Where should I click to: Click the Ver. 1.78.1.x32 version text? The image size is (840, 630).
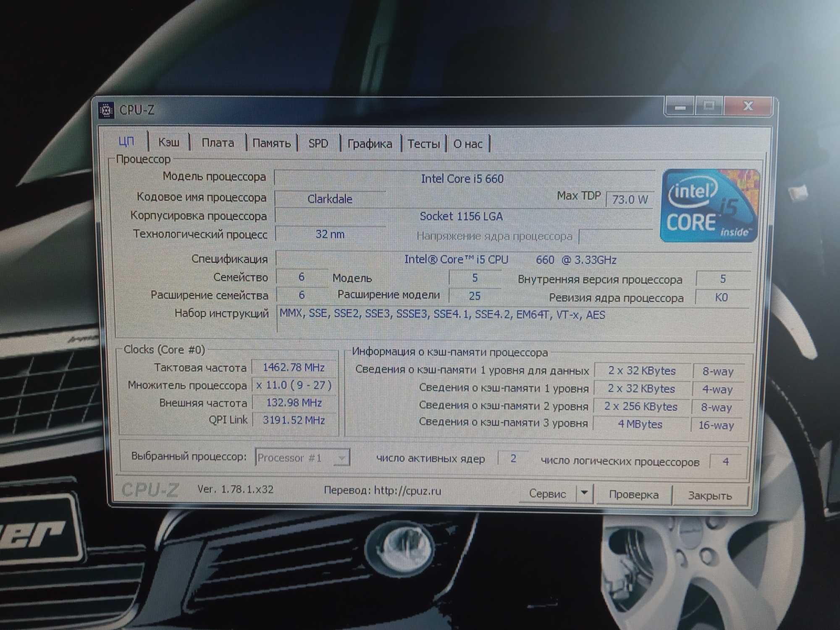click(x=236, y=489)
